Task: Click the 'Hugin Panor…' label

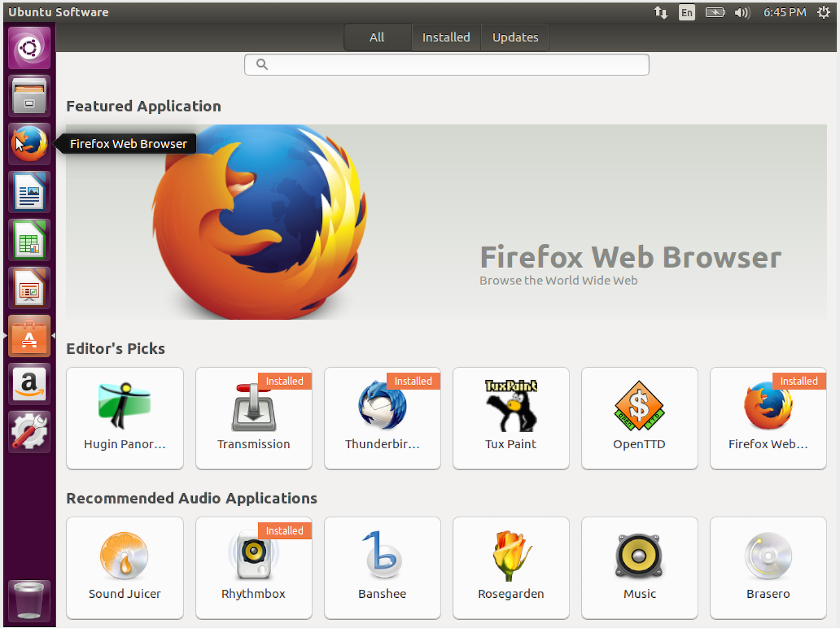Action: (125, 444)
